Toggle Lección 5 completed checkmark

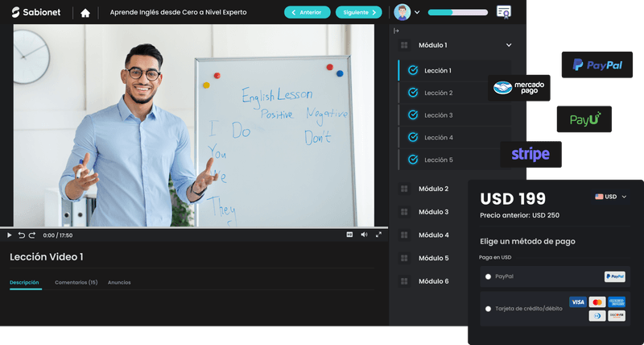click(x=413, y=160)
